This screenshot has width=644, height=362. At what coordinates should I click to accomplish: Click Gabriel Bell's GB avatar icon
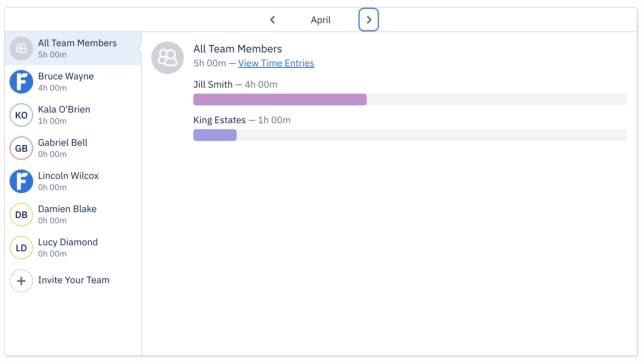[x=21, y=148]
